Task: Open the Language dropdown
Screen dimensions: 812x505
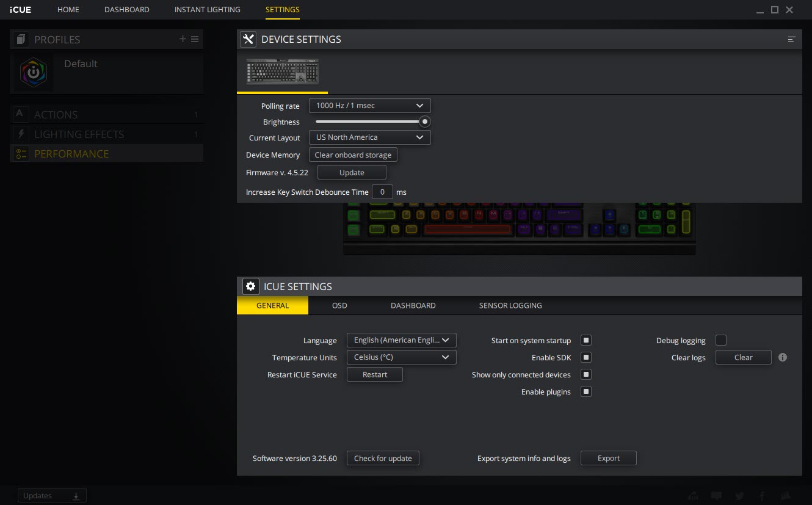Action: [x=402, y=340]
